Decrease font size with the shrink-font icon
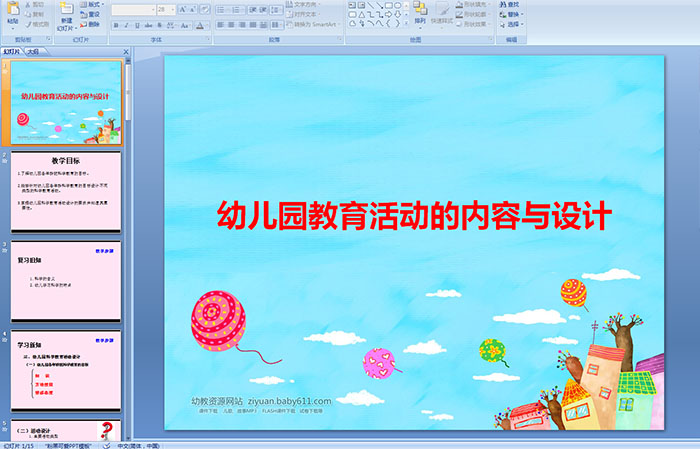The height and width of the screenshot is (449, 700). (x=192, y=10)
